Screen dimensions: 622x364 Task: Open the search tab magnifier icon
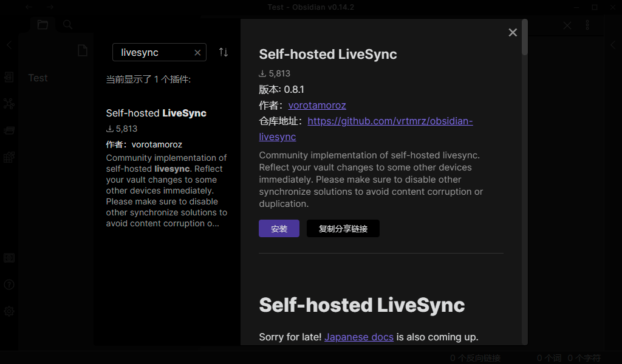coord(68,24)
